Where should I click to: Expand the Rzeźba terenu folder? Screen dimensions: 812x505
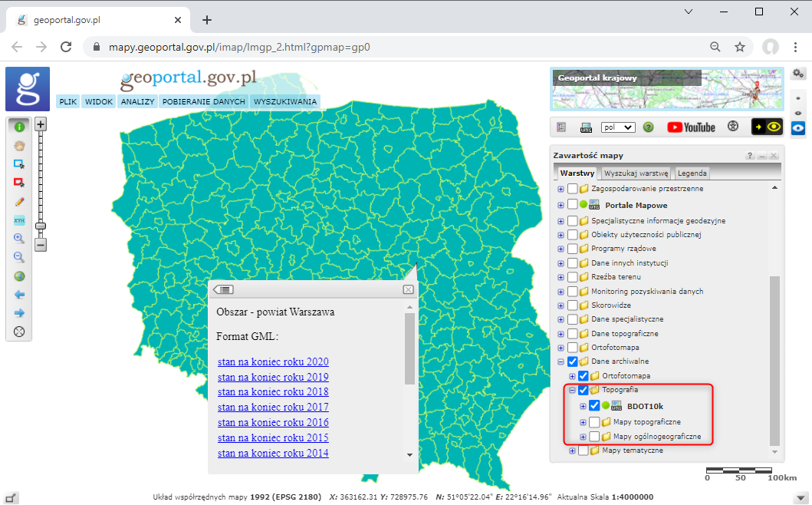561,277
